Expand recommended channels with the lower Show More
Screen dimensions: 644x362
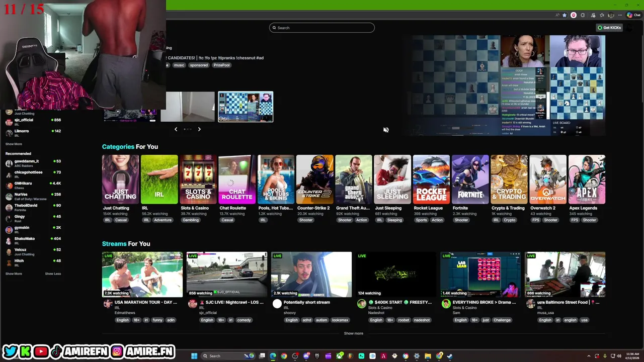coord(14,274)
